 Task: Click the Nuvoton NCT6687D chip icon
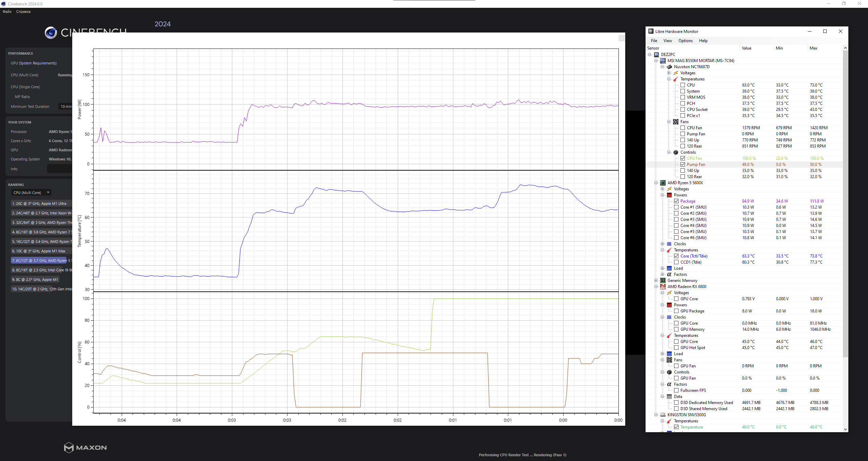[669, 67]
